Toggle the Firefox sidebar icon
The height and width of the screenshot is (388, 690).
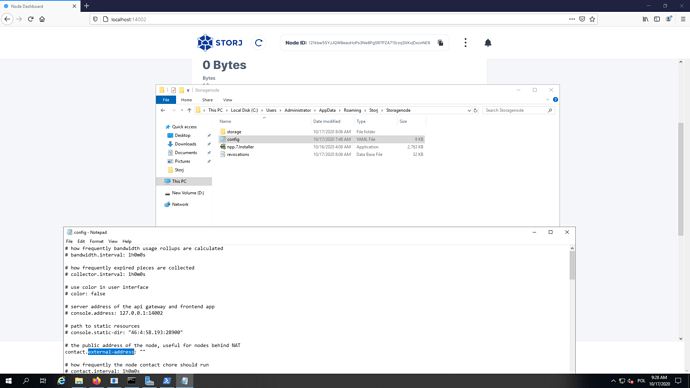tap(657, 19)
